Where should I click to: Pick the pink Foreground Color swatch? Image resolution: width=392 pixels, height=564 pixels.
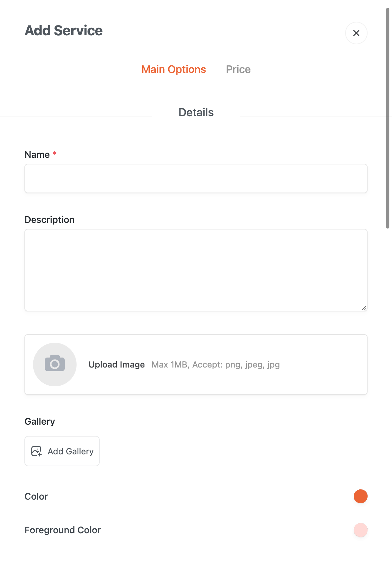coord(361,530)
